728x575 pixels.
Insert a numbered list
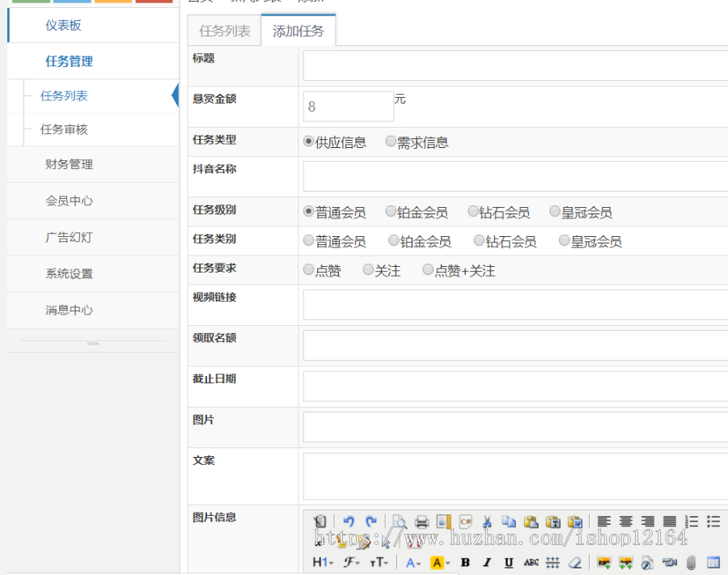692,522
